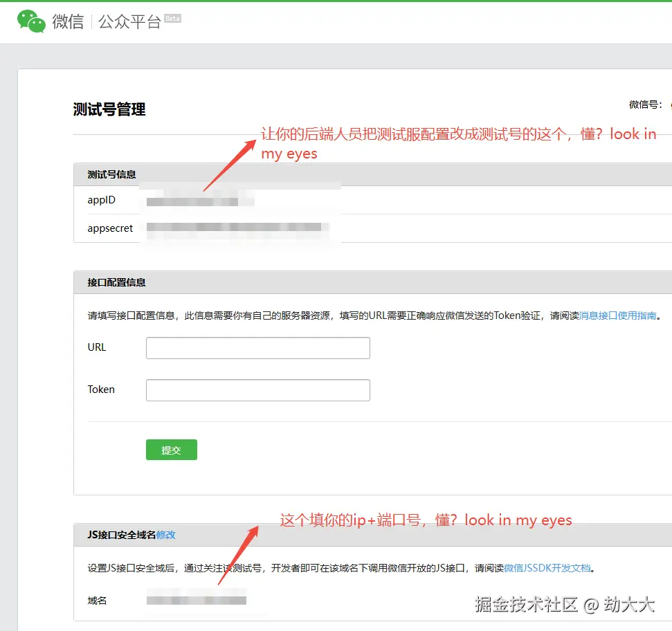Click the 公众平台 header text
Viewport: 672px width, 631px height.
click(129, 21)
